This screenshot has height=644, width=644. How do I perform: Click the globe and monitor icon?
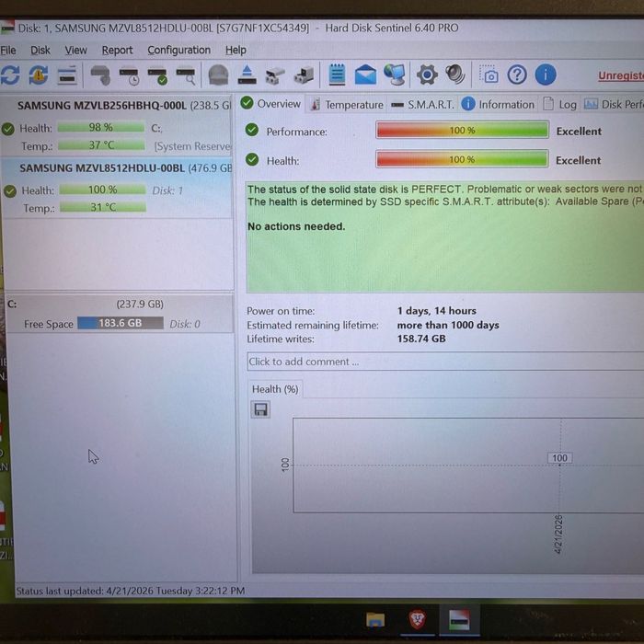pyautogui.click(x=395, y=75)
